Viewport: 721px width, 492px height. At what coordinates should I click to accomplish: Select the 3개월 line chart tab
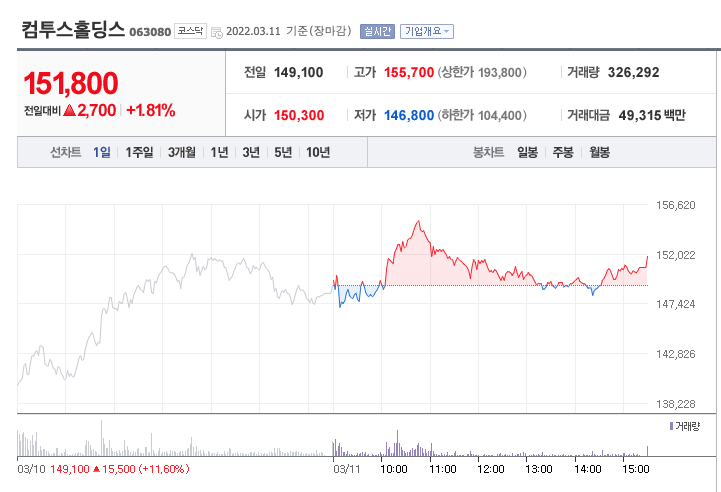click(182, 152)
